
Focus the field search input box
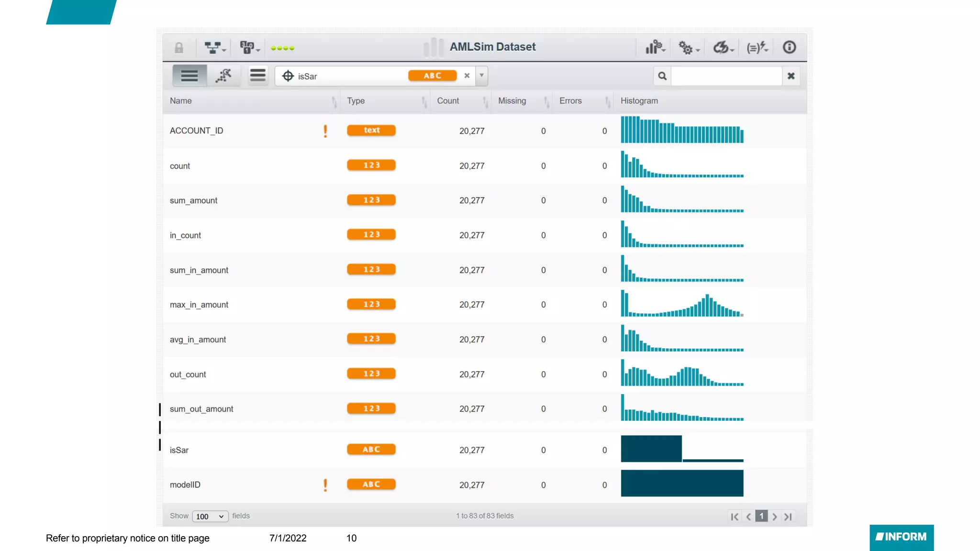click(x=726, y=76)
